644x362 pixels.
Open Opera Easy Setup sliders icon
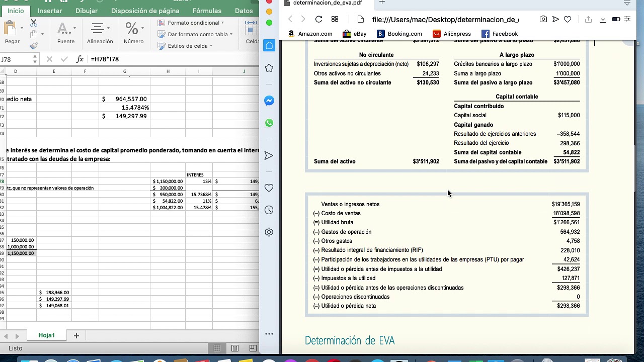[x=627, y=19]
